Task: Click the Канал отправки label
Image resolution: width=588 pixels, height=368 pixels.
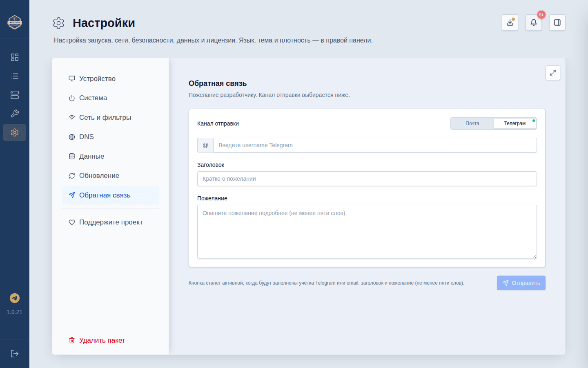Action: click(218, 123)
